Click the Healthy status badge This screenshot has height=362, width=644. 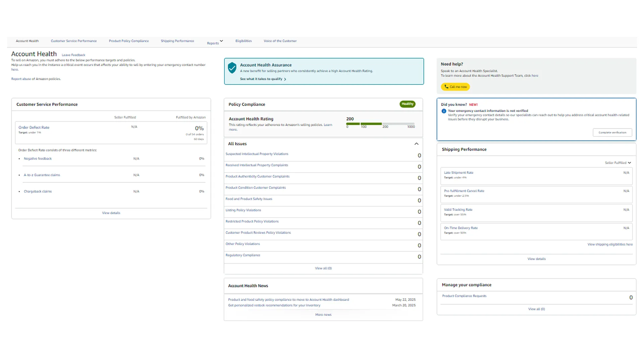point(407,104)
